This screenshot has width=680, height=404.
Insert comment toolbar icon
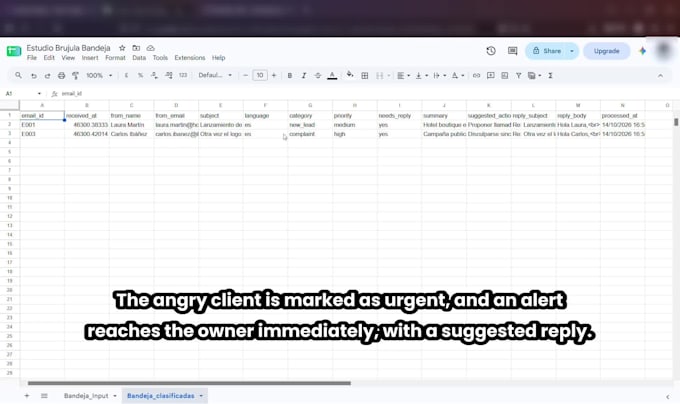click(x=490, y=75)
